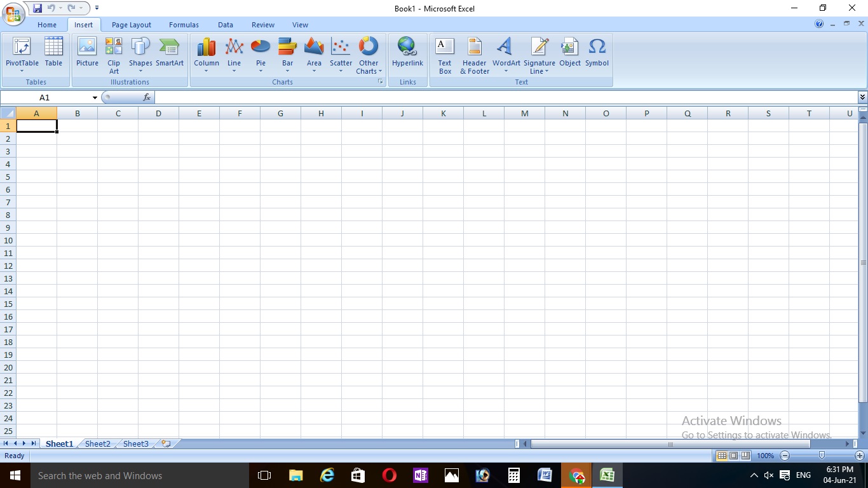Screen dimensions: 868x488
Task: Click Insert Worksheet button
Action: 164,444
